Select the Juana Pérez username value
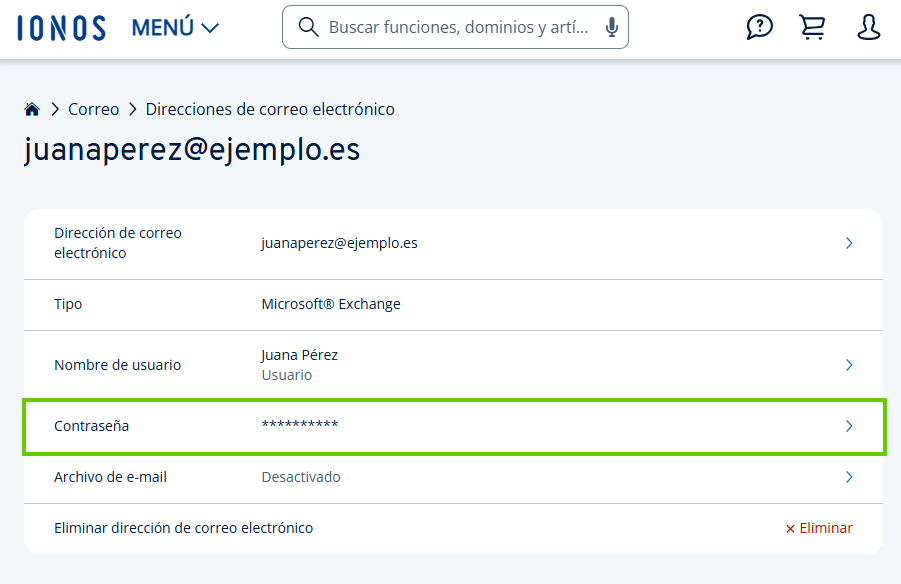This screenshot has width=901, height=584. click(299, 355)
